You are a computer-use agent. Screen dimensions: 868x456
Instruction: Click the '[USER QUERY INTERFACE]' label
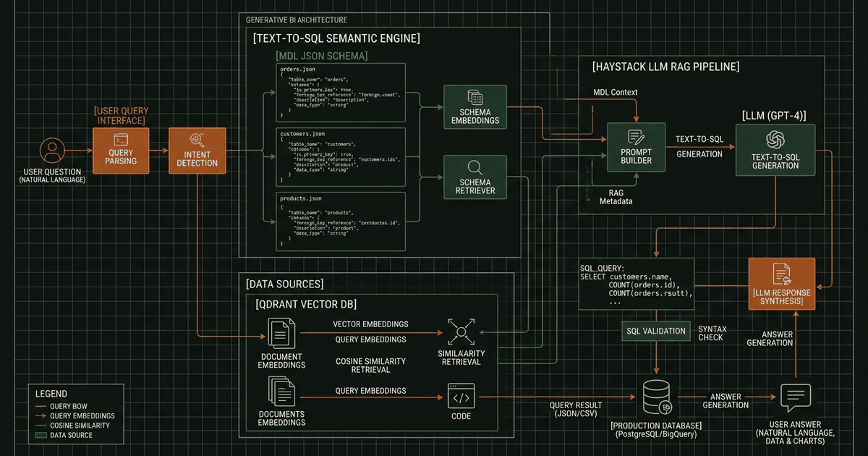pyautogui.click(x=119, y=115)
